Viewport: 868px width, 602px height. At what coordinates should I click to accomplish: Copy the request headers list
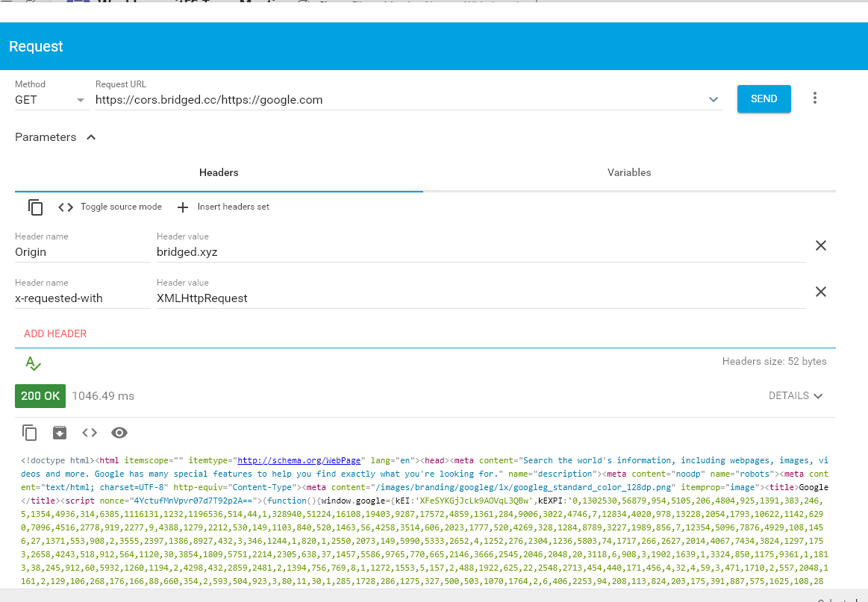(35, 207)
